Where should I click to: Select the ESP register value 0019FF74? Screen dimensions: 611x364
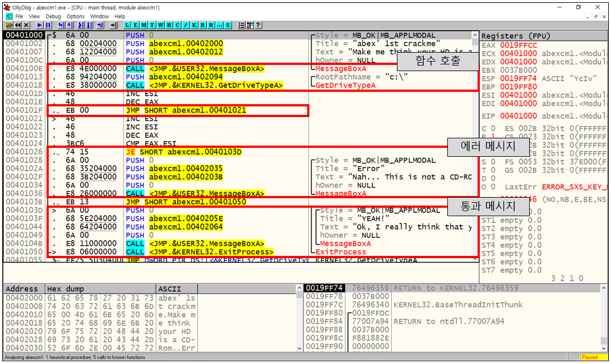click(519, 78)
